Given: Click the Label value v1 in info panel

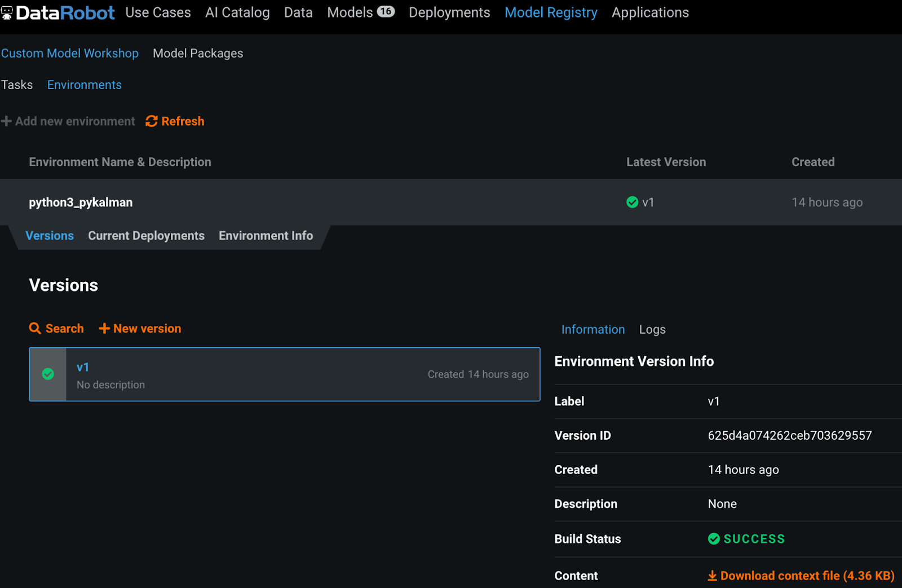Looking at the screenshot, I should pyautogui.click(x=714, y=401).
